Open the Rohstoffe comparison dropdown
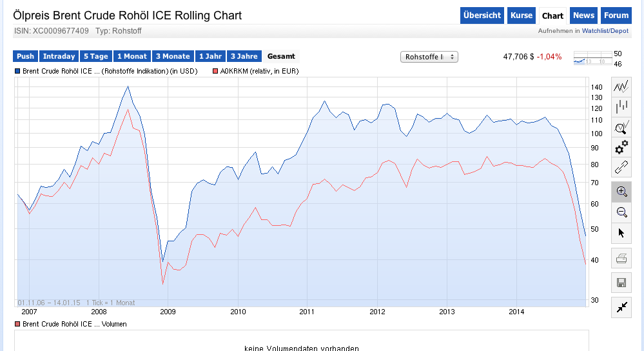 point(429,57)
